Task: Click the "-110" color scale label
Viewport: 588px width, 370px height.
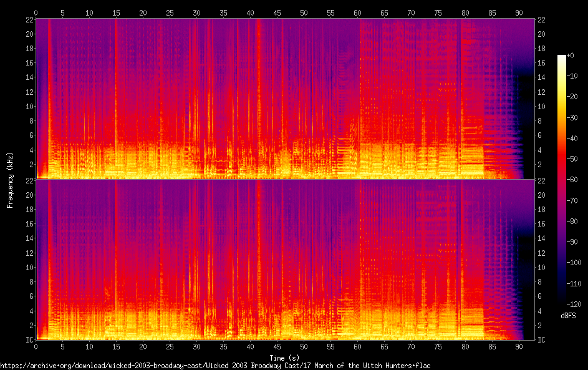Action: (574, 284)
